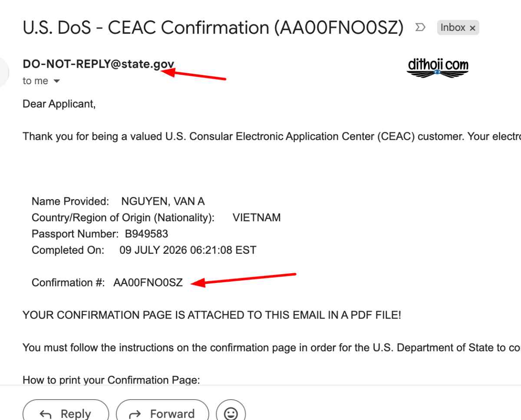Click "How to print your Confirmation Page:" text
521x420 pixels.
pyautogui.click(x=111, y=381)
